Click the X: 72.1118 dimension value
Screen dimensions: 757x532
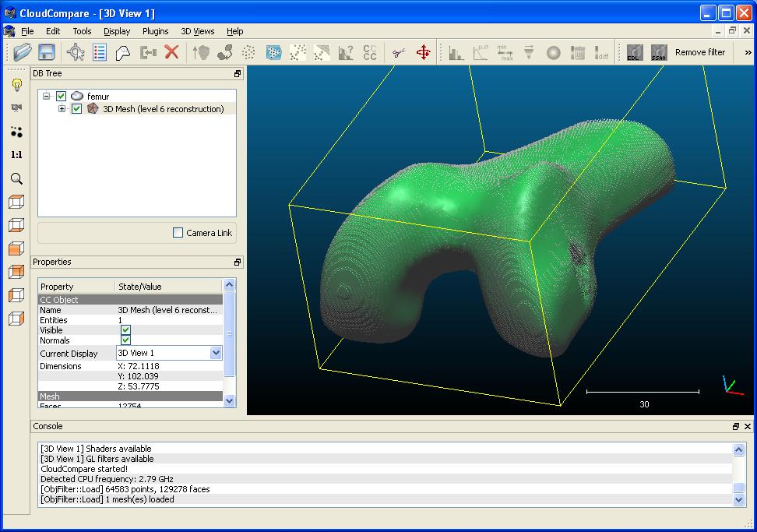pos(139,366)
